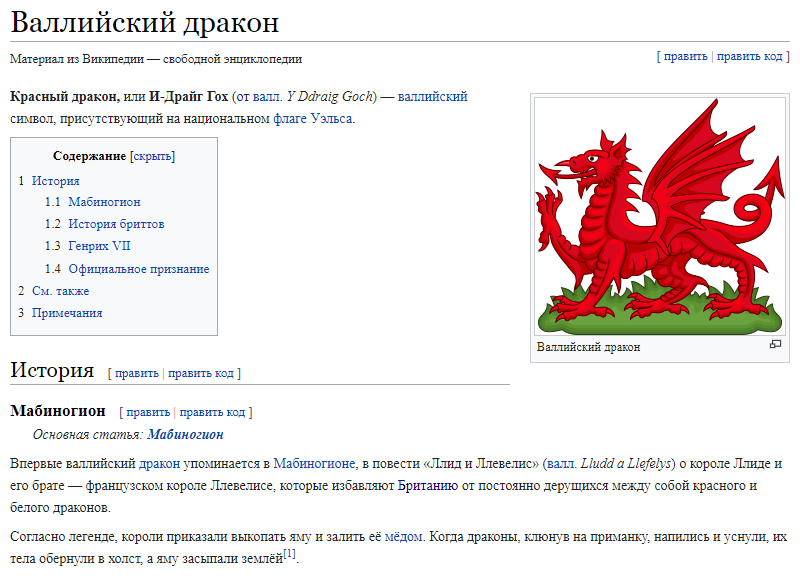800x576 pixels.
Task: Jump to contents item 3 Примечания
Action: (x=67, y=313)
